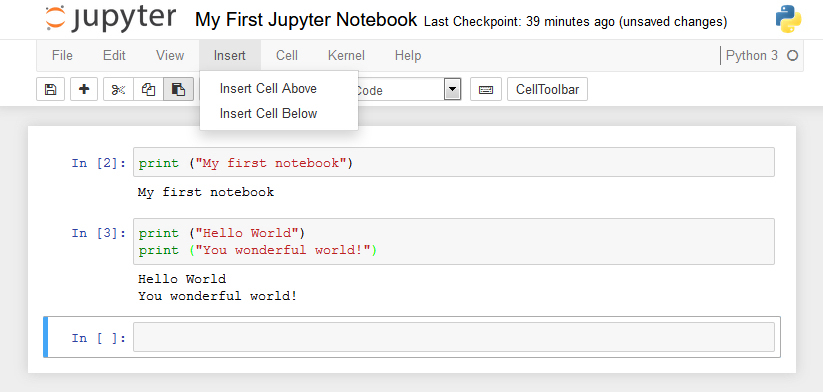
Task: Click the output line You wonderful world!
Action: point(218,296)
